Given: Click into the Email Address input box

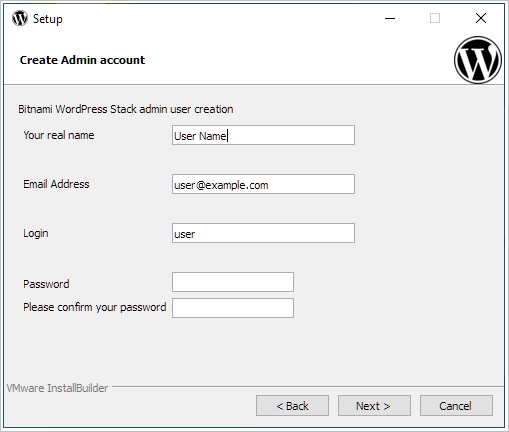Looking at the screenshot, I should point(263,184).
